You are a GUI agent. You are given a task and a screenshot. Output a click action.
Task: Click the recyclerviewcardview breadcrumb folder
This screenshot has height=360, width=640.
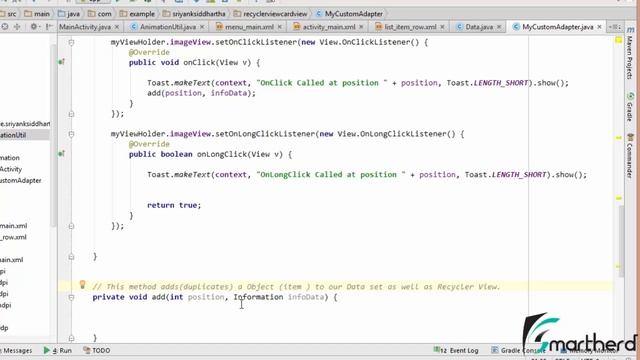(x=270, y=14)
